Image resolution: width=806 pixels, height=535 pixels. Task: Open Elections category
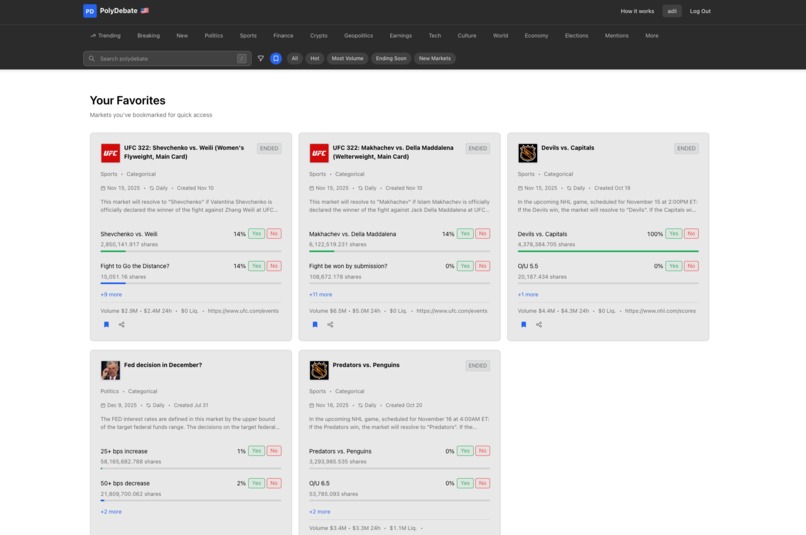click(576, 35)
